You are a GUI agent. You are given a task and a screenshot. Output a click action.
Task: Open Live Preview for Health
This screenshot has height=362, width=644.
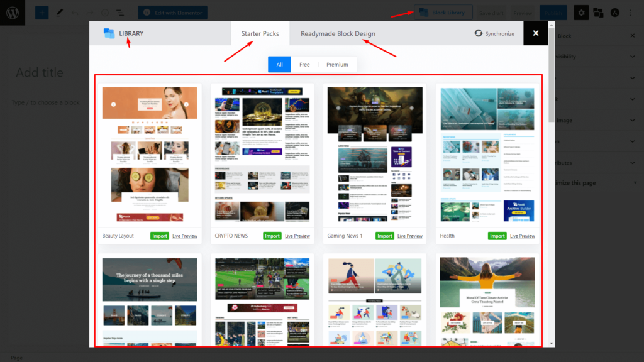(523, 236)
